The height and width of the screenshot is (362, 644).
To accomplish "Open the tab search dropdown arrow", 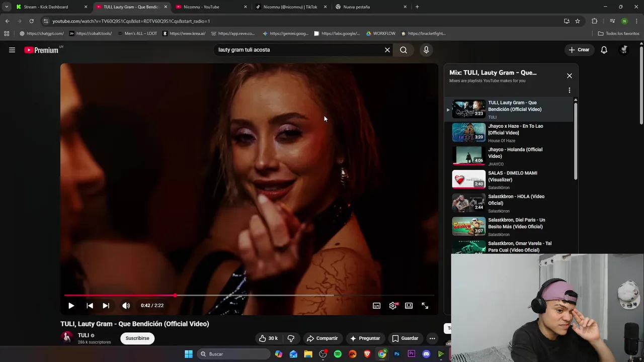I will coord(7,7).
